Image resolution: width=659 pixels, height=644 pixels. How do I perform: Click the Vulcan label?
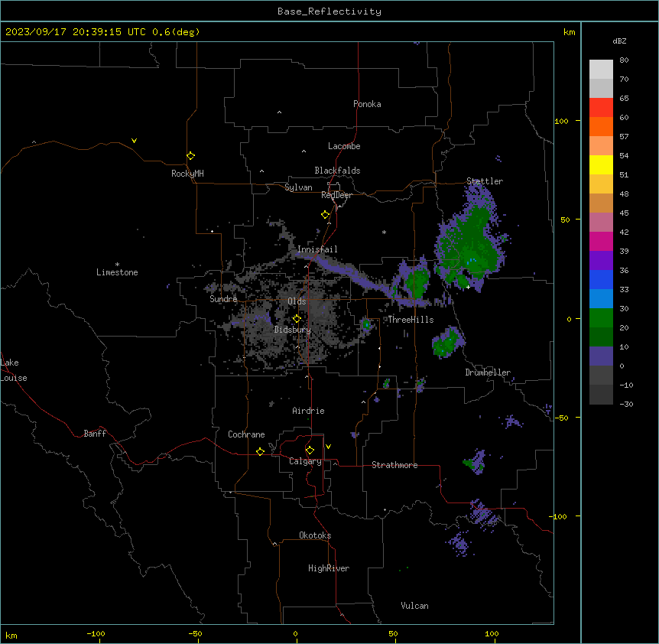(x=414, y=606)
